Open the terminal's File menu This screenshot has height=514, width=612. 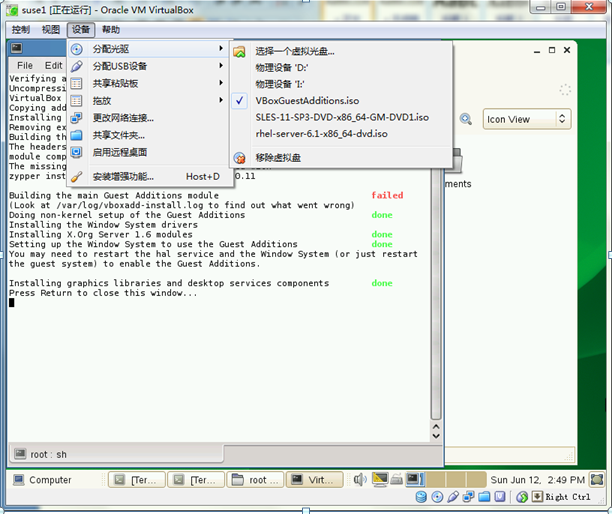coord(25,66)
